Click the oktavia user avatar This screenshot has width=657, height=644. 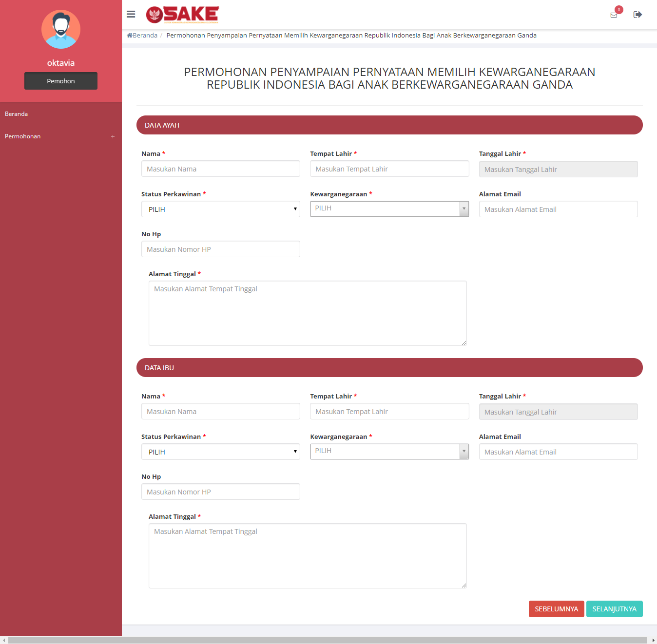click(61, 29)
